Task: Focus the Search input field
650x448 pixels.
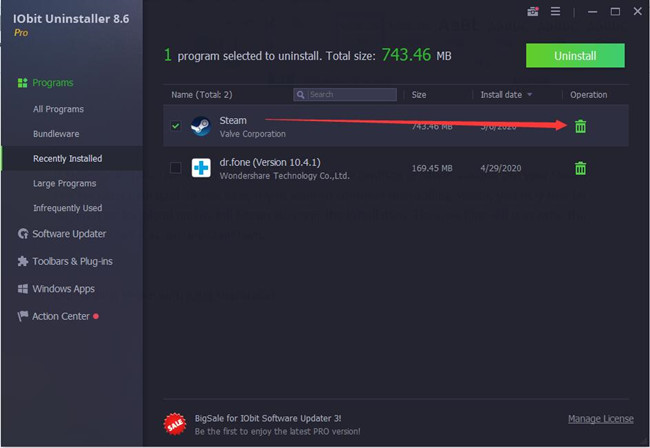Action: click(x=345, y=95)
